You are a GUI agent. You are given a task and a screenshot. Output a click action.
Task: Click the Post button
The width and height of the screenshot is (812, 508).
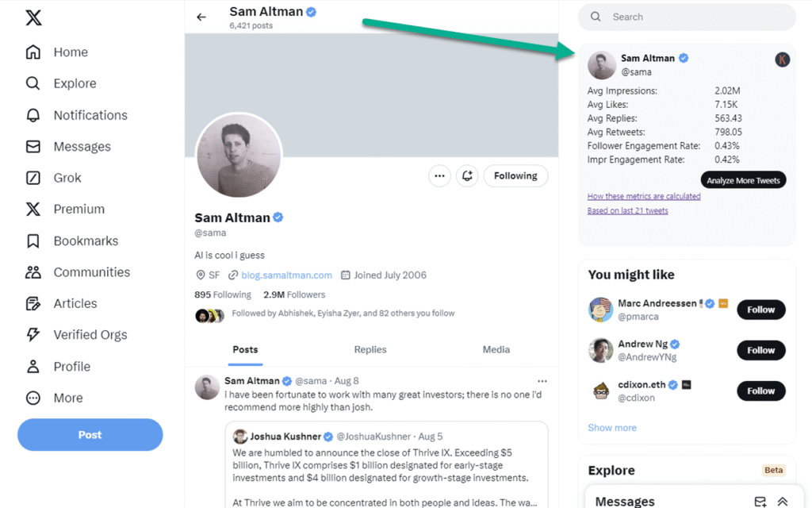pyautogui.click(x=90, y=434)
